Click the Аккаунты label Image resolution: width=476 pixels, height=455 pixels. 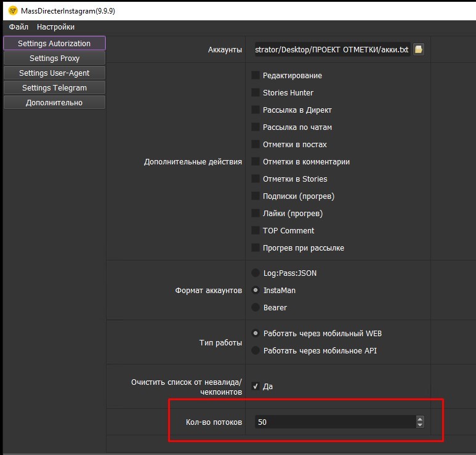point(225,50)
